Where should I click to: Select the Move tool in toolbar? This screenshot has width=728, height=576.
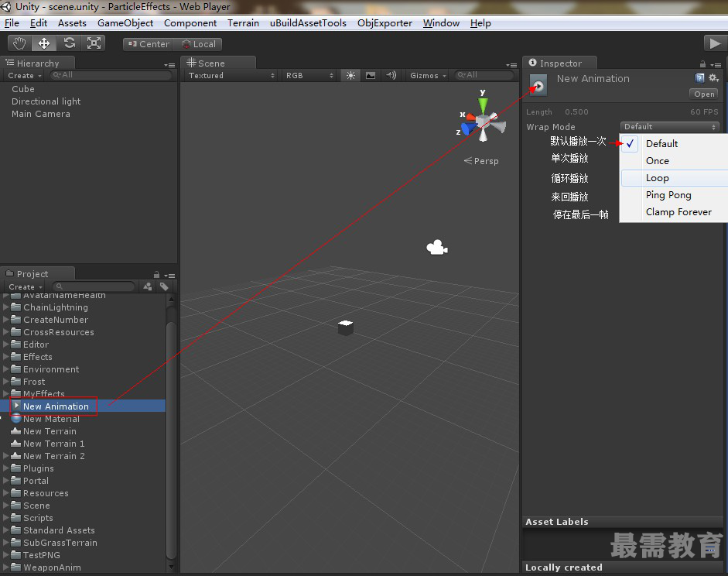(44, 43)
